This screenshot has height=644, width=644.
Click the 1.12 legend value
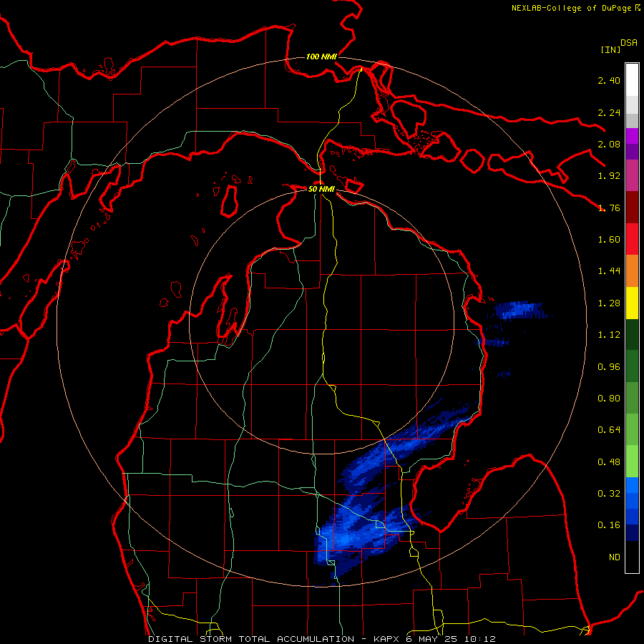coord(609,335)
